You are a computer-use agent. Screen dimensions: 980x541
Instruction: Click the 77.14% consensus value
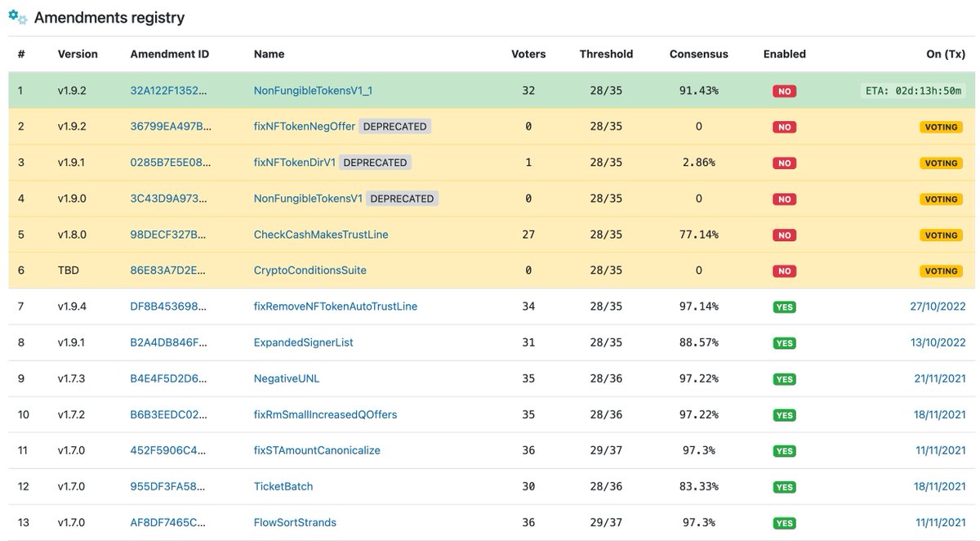click(699, 235)
